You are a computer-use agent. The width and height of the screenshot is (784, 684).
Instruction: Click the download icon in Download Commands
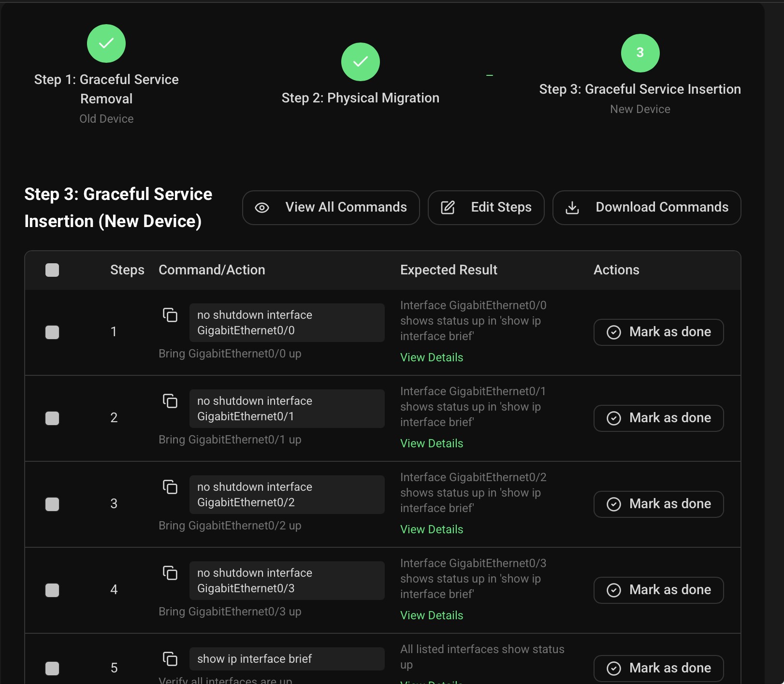[x=572, y=208]
